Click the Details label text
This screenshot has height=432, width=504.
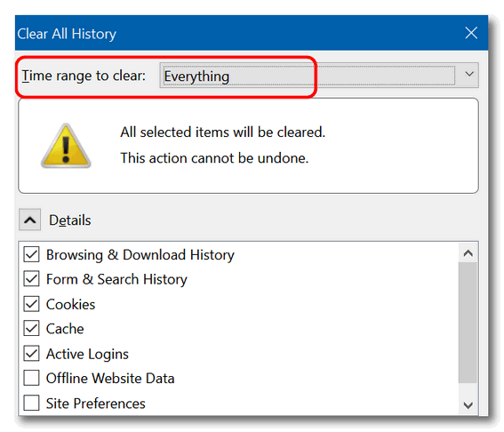click(x=70, y=220)
